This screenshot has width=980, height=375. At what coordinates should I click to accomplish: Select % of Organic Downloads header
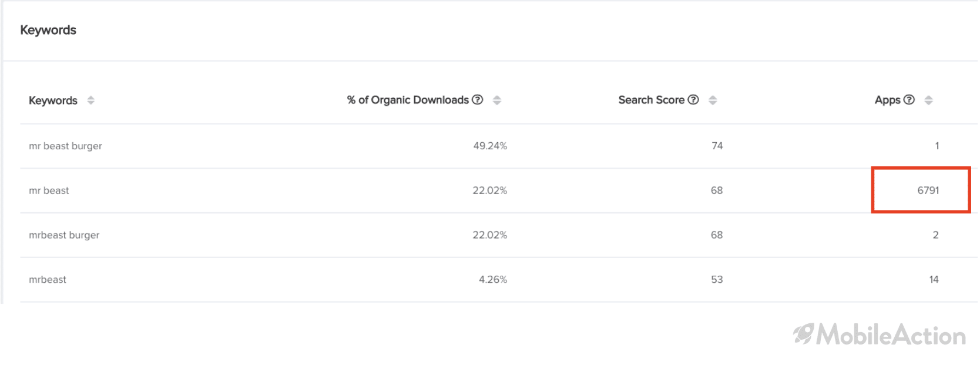408,100
